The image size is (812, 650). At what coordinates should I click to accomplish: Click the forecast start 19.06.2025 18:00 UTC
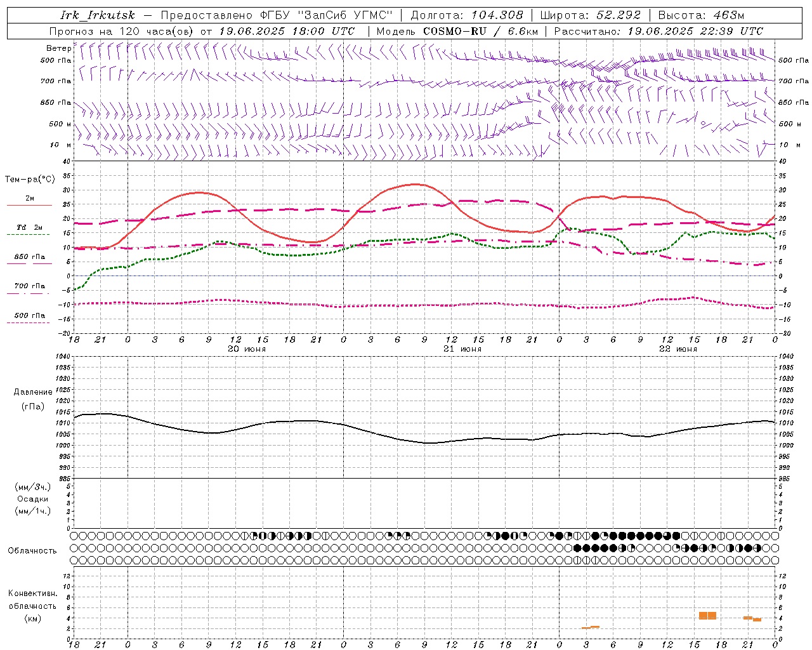pyautogui.click(x=287, y=31)
